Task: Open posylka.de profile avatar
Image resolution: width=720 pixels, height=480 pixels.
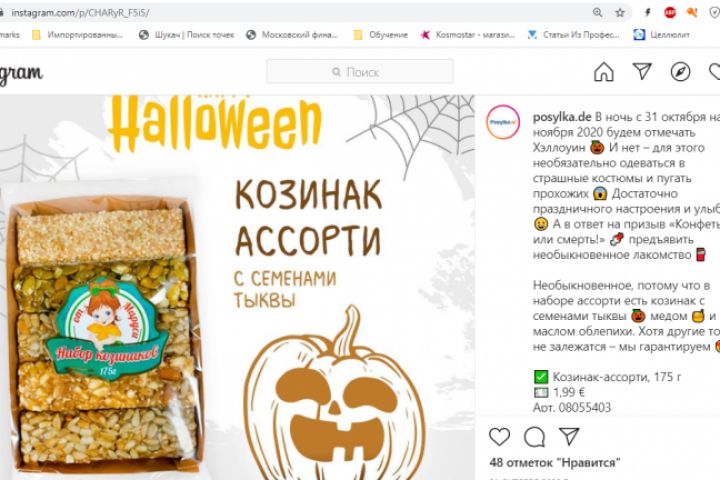Action: point(503,122)
